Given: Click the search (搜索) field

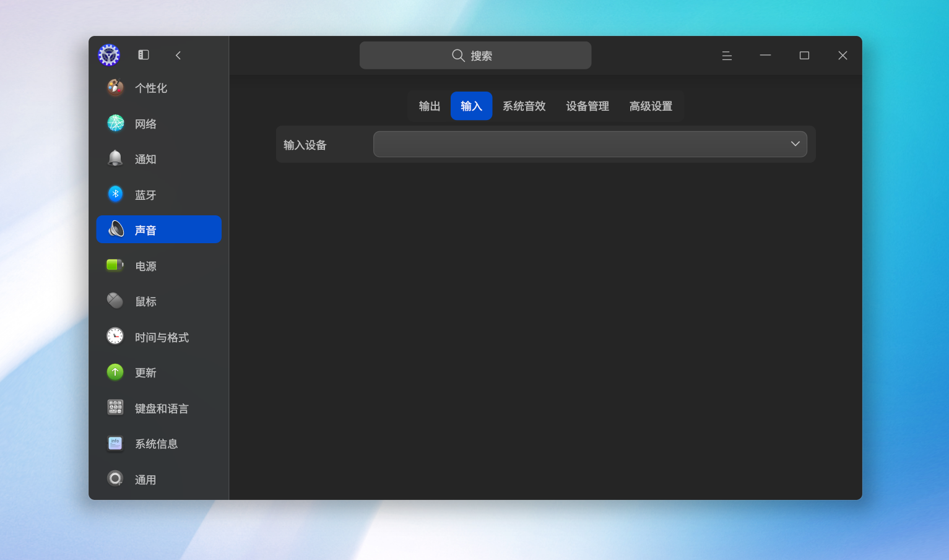Looking at the screenshot, I should (475, 55).
